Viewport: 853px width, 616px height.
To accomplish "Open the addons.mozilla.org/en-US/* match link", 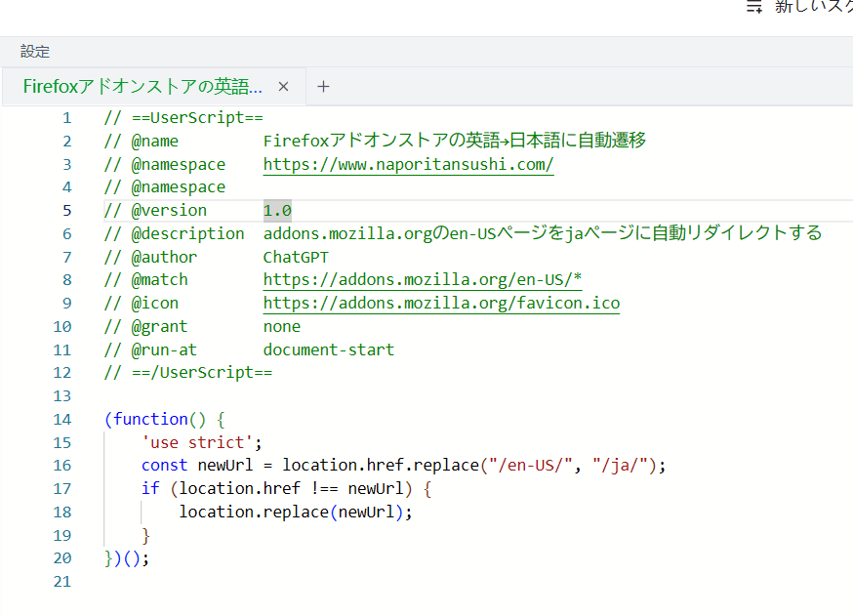I will (x=423, y=280).
